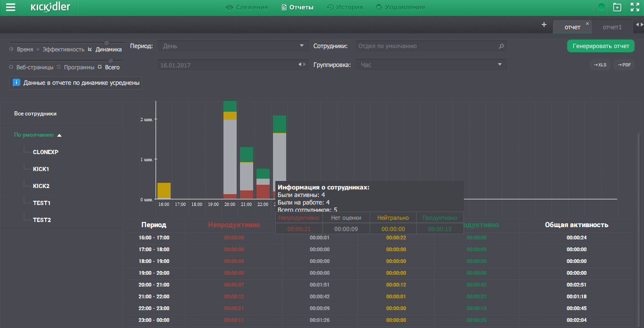Viewport: 644px width, 328px height.
Task: Click the add folder icon in header
Action: [617, 7]
